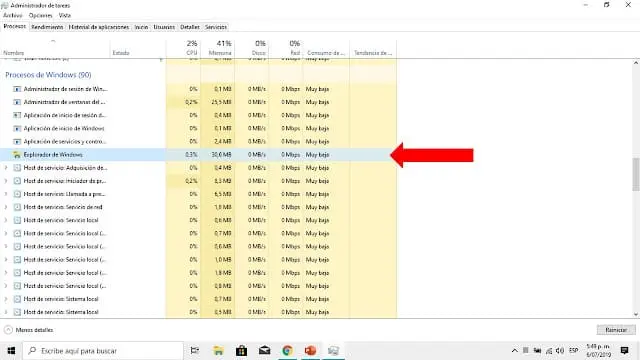Show hidden system tray icons
640x360 pixels.
(x=514, y=351)
